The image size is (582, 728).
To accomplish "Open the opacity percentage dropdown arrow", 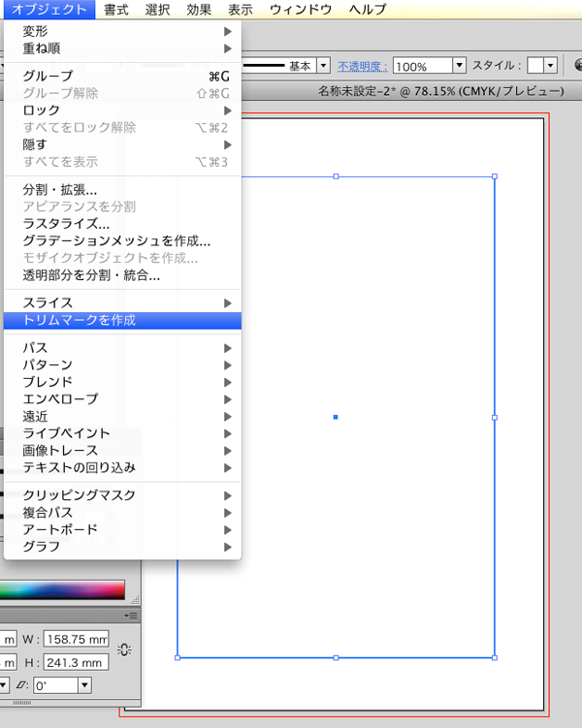I will click(x=458, y=66).
